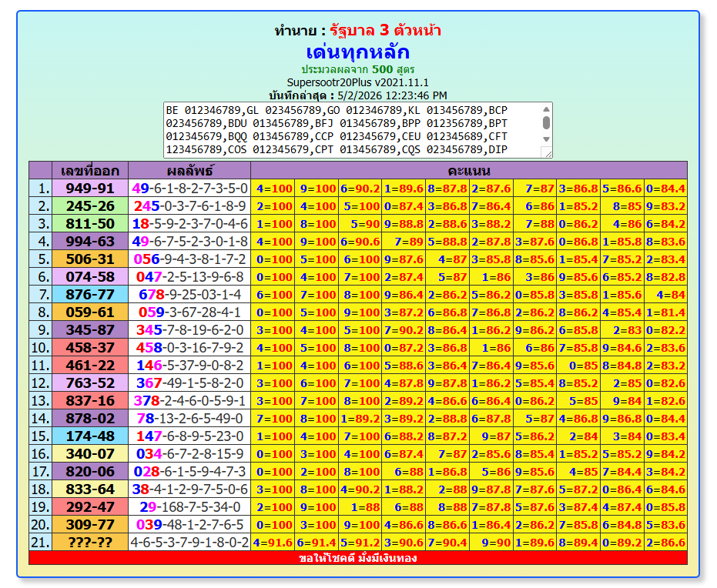The image size is (717, 588).
Task: Click result 147-6-8-9-5-23-0
Action: 189,436
